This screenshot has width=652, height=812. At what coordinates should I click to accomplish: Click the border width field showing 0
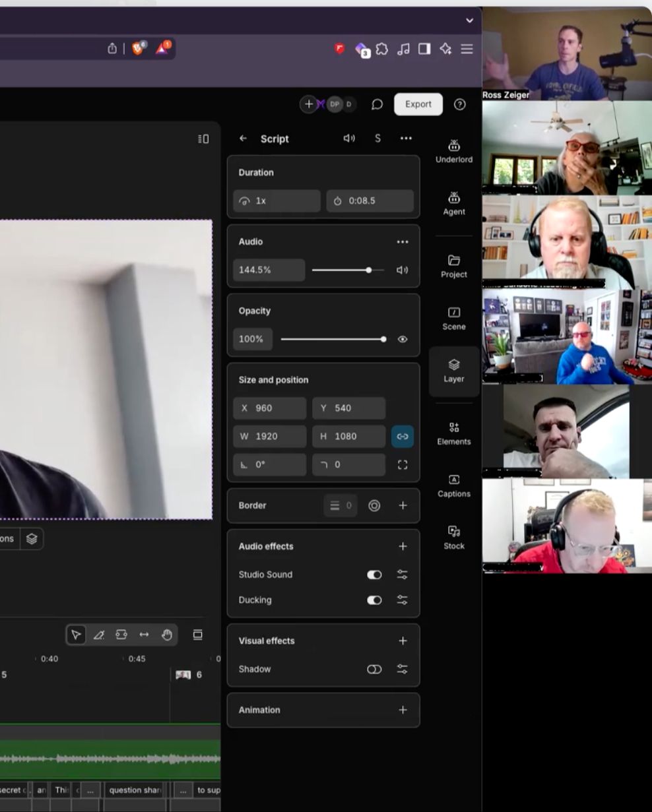pyautogui.click(x=342, y=505)
